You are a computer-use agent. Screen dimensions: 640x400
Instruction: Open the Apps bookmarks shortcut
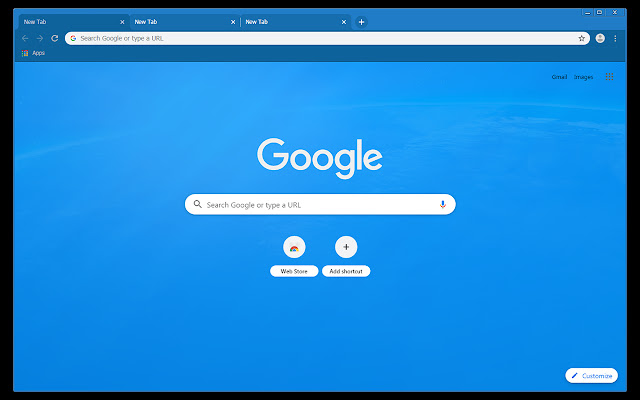[33, 53]
